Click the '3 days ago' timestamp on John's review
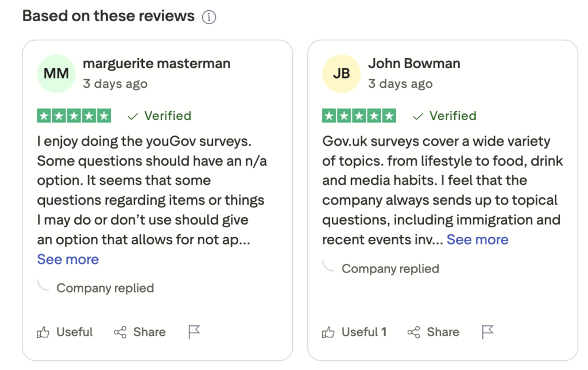The image size is (588, 370). 400,83
